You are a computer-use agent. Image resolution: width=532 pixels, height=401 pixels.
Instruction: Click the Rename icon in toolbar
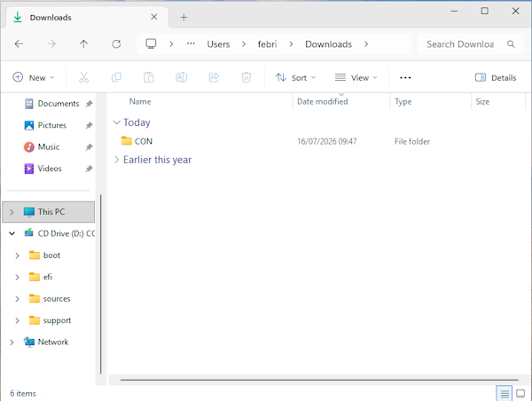tap(181, 77)
